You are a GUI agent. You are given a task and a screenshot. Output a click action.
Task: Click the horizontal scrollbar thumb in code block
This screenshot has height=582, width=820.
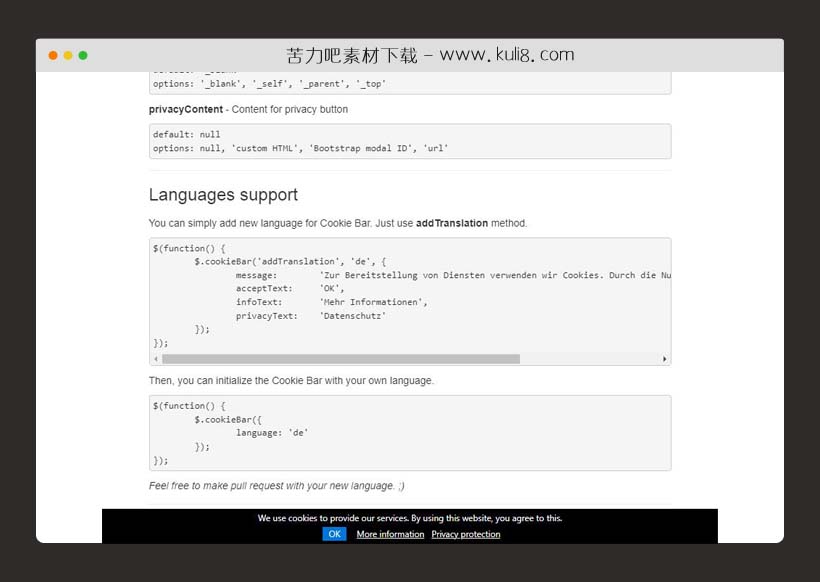click(340, 359)
